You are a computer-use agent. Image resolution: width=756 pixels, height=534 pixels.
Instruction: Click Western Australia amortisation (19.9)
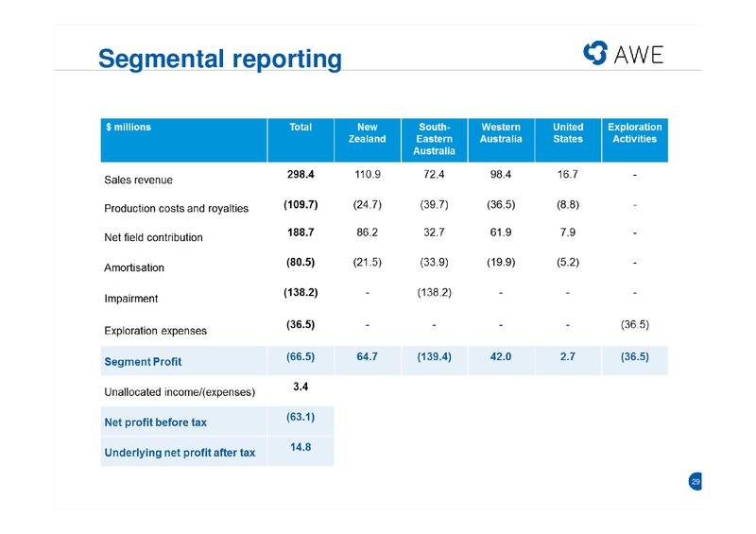click(501, 263)
